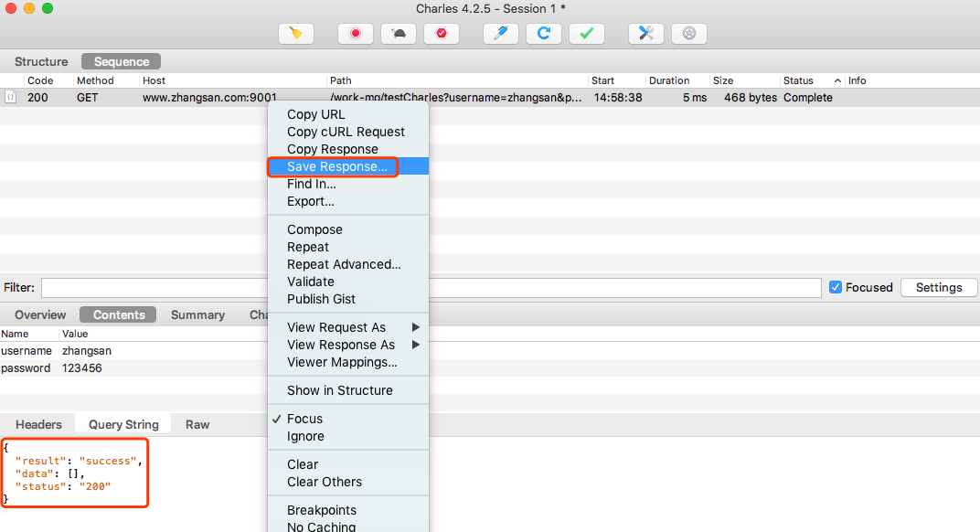
Task: Switch to the Raw sub-tab
Action: pos(197,424)
